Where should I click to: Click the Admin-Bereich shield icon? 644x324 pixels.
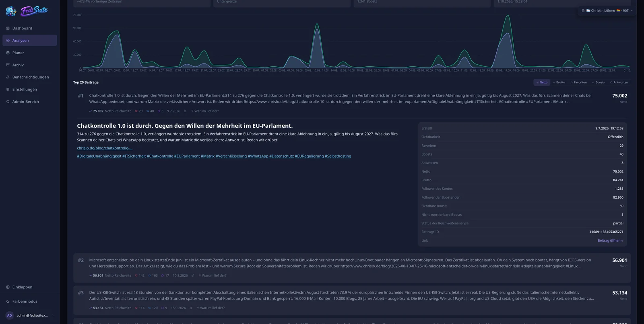pyautogui.click(x=8, y=102)
